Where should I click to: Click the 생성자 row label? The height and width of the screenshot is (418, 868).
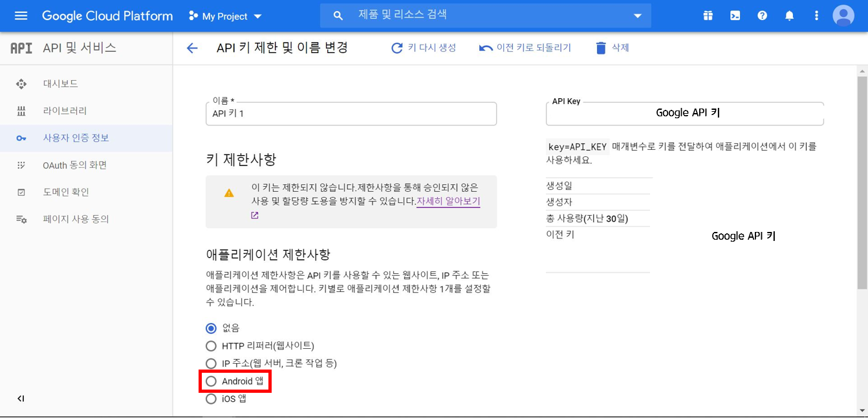[559, 202]
